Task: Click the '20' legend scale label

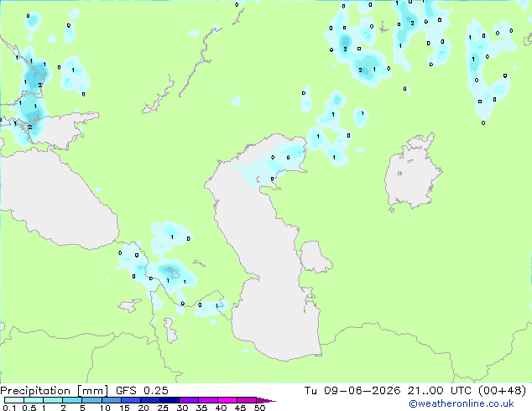Action: 143,408
